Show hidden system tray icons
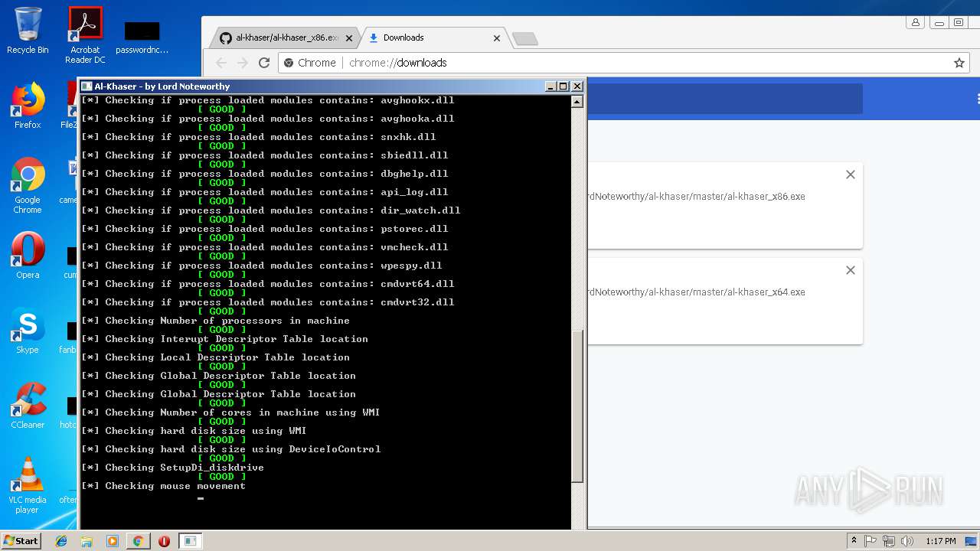This screenshot has height=551, width=980. tap(854, 541)
